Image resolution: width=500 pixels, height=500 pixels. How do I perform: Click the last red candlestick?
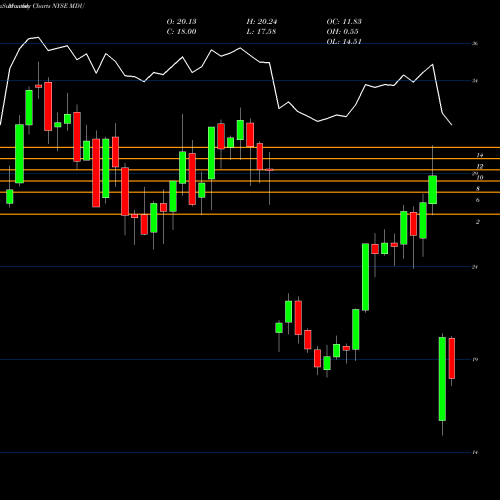[452, 358]
